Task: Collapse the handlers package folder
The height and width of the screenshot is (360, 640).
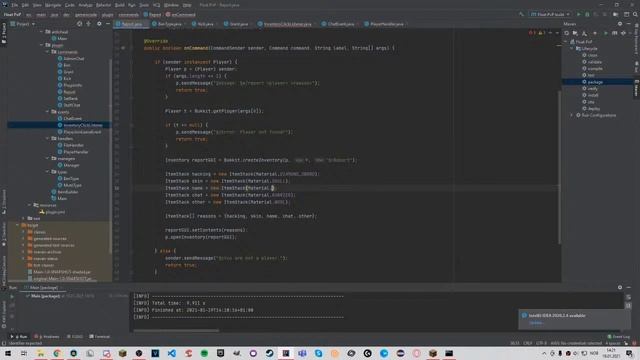Action: pos(48,139)
